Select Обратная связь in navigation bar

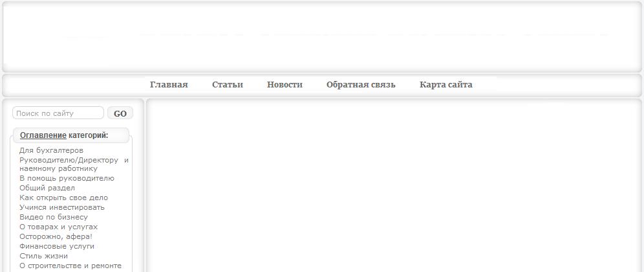point(361,85)
